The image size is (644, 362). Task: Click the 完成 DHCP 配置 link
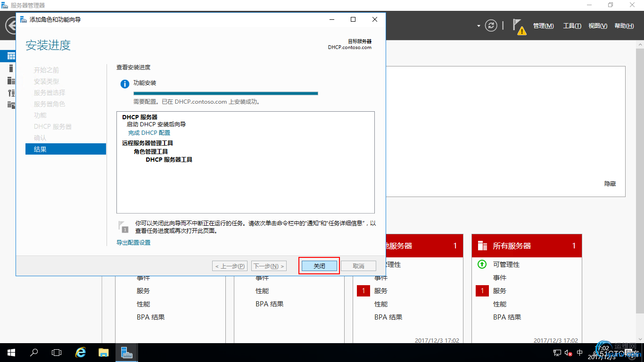point(149,133)
